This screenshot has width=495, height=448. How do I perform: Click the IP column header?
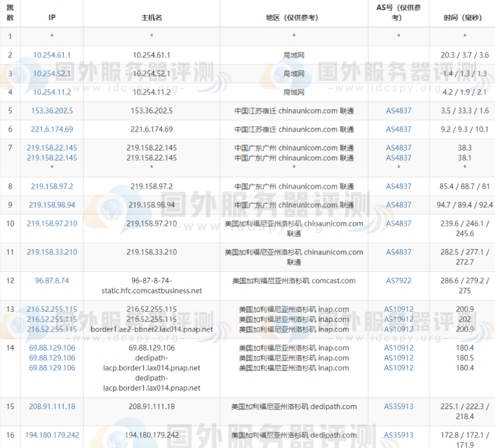pyautogui.click(x=52, y=18)
